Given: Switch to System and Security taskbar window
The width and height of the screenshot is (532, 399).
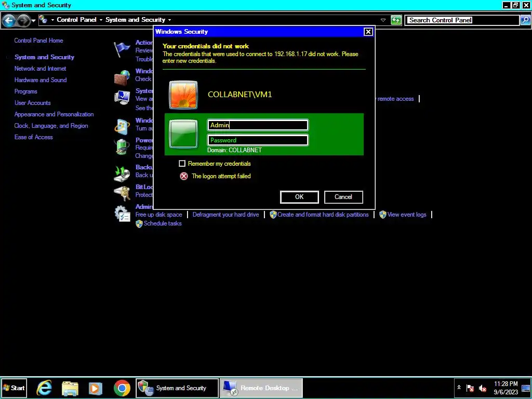Looking at the screenshot, I should (x=177, y=388).
